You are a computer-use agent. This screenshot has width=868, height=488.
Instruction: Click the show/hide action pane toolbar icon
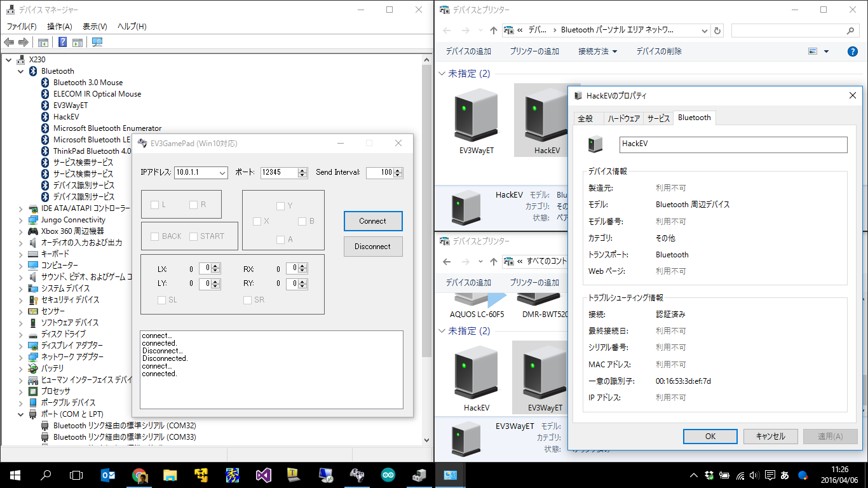coord(78,43)
